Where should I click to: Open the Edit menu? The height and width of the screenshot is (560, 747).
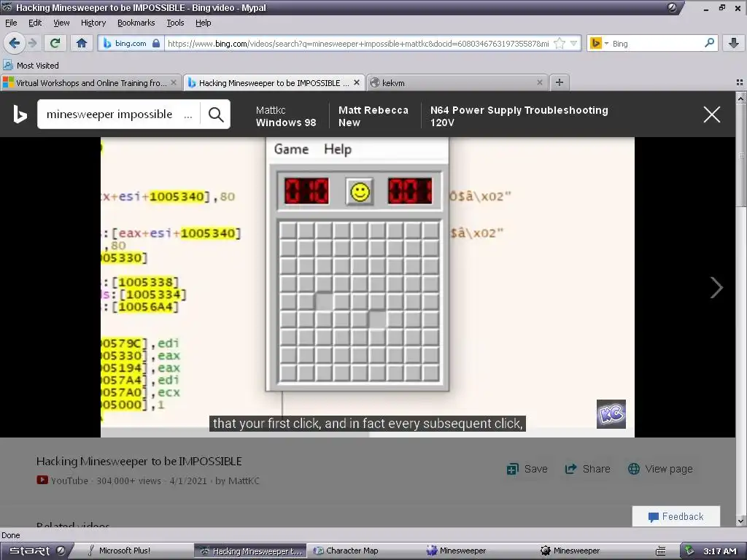tap(35, 23)
